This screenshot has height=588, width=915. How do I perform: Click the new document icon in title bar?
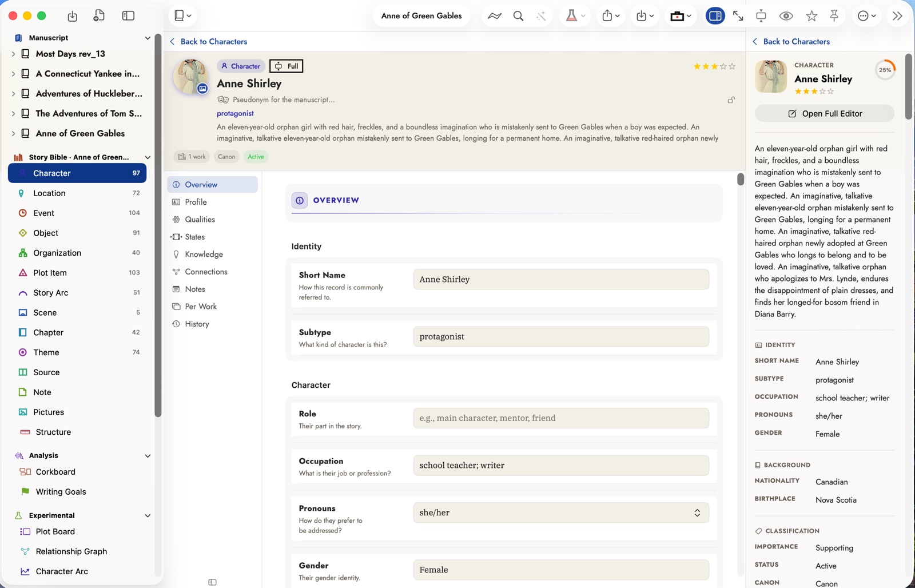(99, 15)
